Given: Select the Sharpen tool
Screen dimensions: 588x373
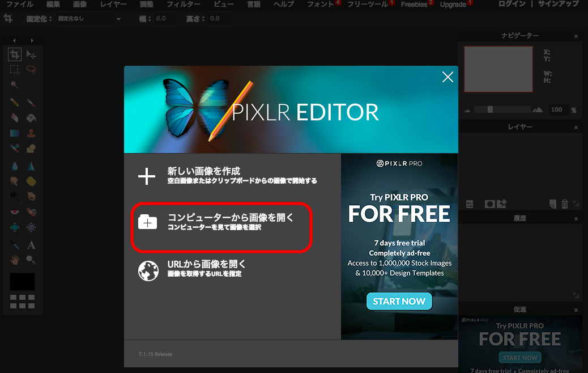Looking at the screenshot, I should (x=31, y=166).
